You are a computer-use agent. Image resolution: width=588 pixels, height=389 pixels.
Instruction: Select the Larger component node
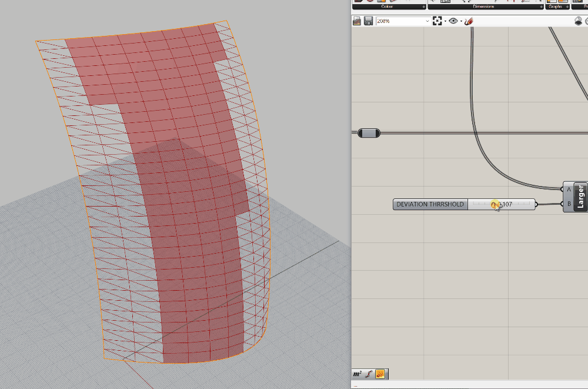coord(580,197)
